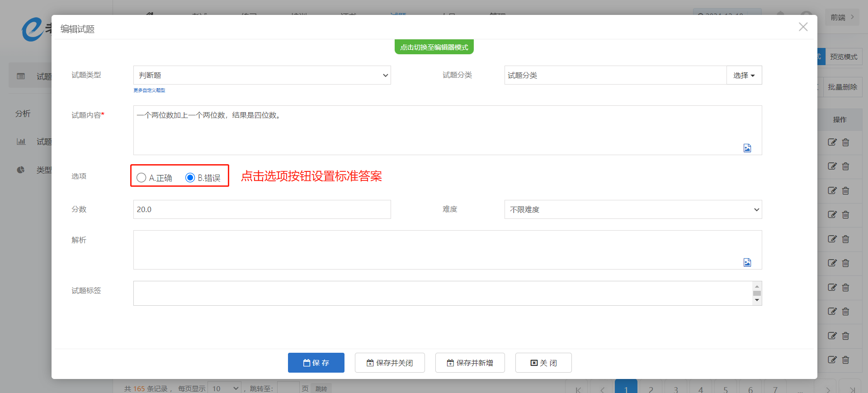This screenshot has height=393, width=868.
Task: Click trash icon in first table row
Action: (x=845, y=142)
